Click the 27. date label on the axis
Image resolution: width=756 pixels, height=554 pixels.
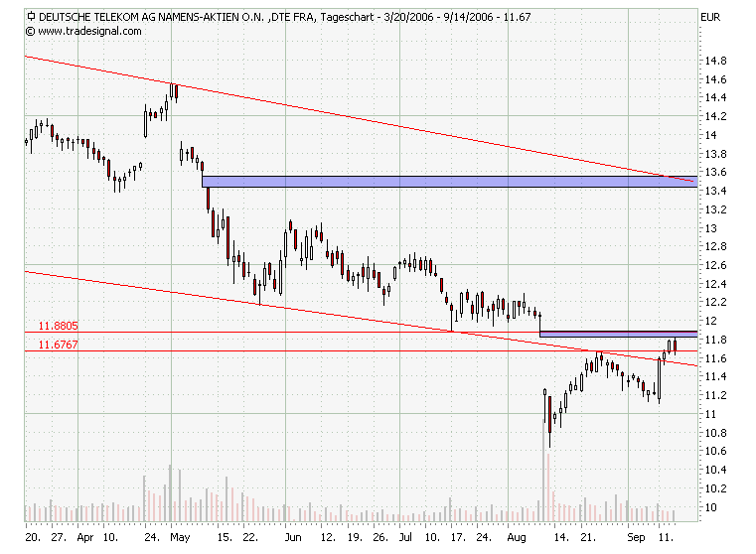[x=59, y=538]
